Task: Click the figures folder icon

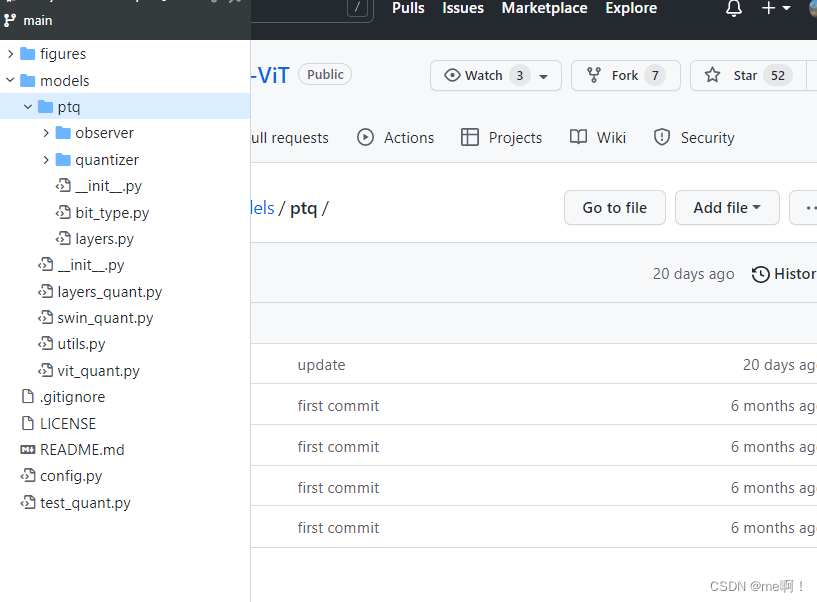Action: coord(27,54)
